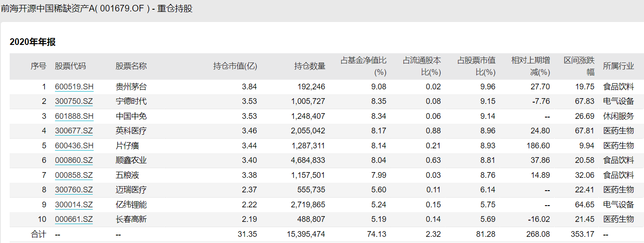Open stock code link 000858.SZ

74,175
